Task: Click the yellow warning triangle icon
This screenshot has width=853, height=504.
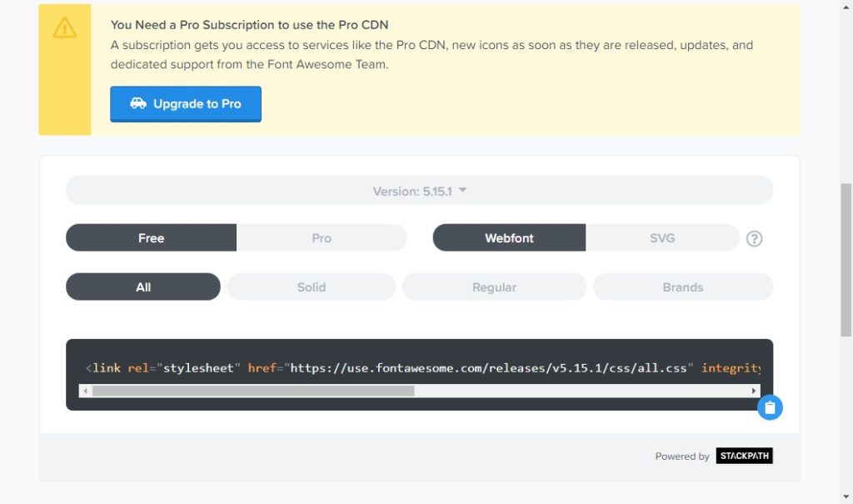Action: coord(64,27)
